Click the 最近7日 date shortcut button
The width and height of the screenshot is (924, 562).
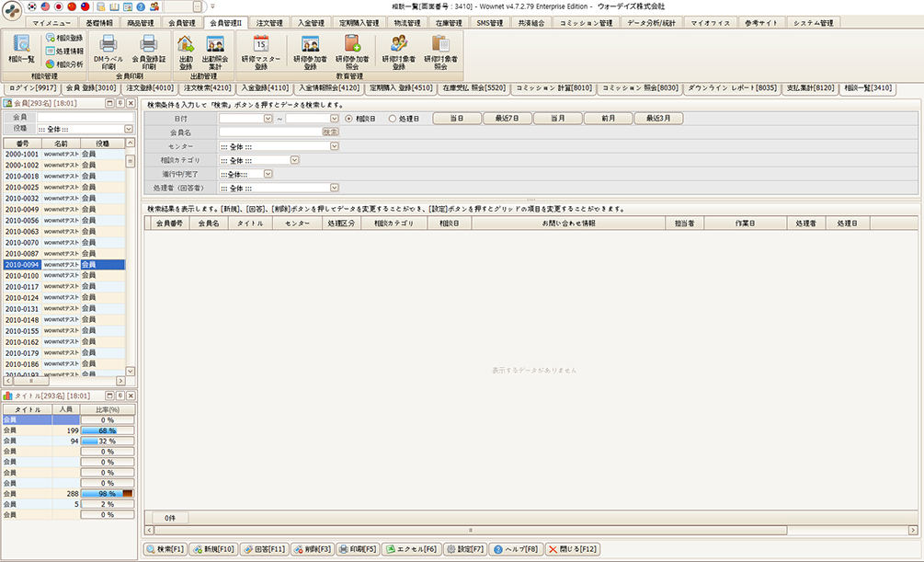coord(507,119)
